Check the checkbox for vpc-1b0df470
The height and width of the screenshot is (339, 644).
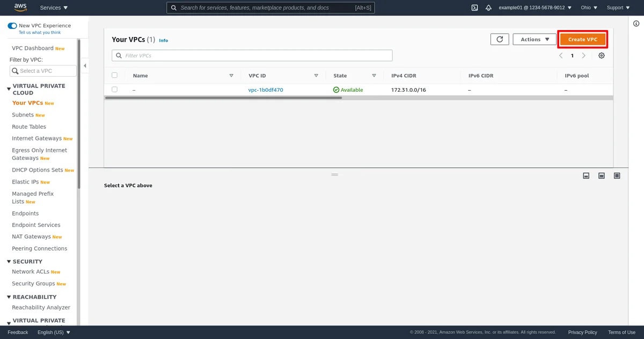click(x=115, y=89)
